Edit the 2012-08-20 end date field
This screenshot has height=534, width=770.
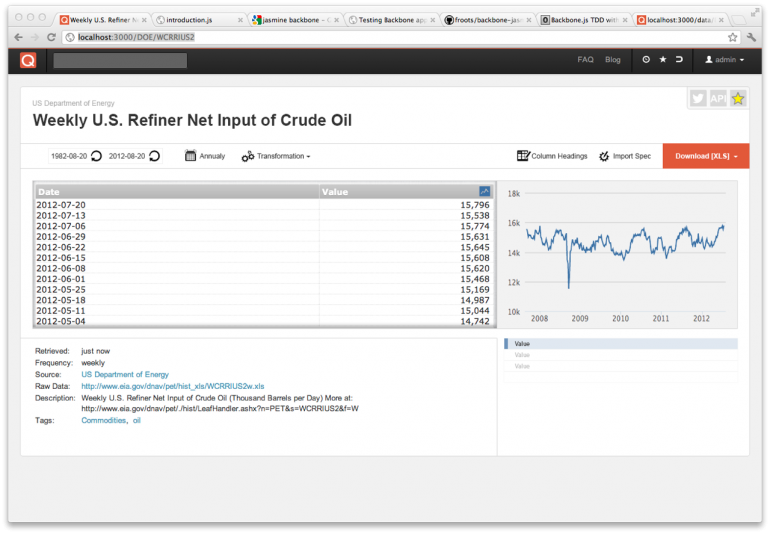click(127, 156)
